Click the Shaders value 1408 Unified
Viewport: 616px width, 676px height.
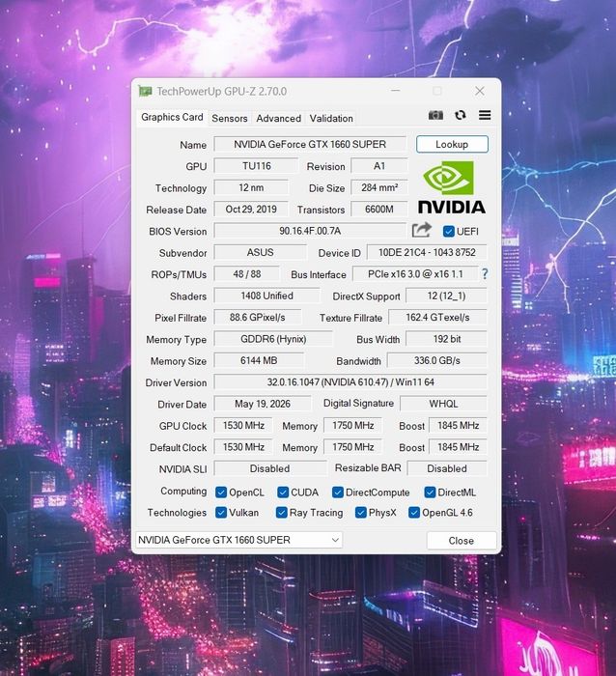(267, 296)
